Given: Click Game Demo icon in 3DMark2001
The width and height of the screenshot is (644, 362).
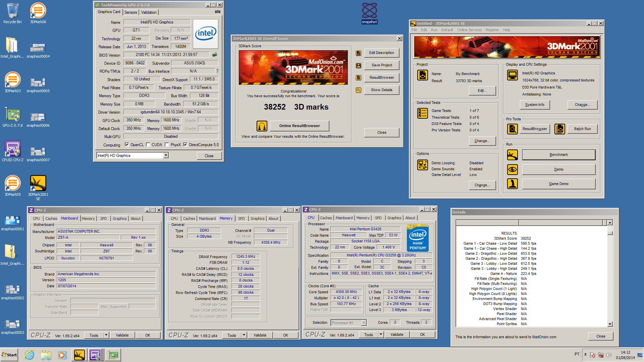Looking at the screenshot, I should tap(513, 184).
